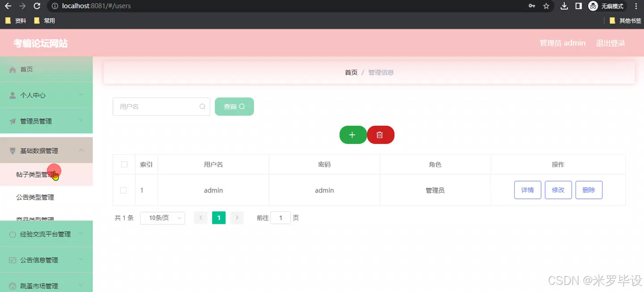Open the 10条/页 page size dropdown
The height and width of the screenshot is (292, 644).
tap(162, 218)
